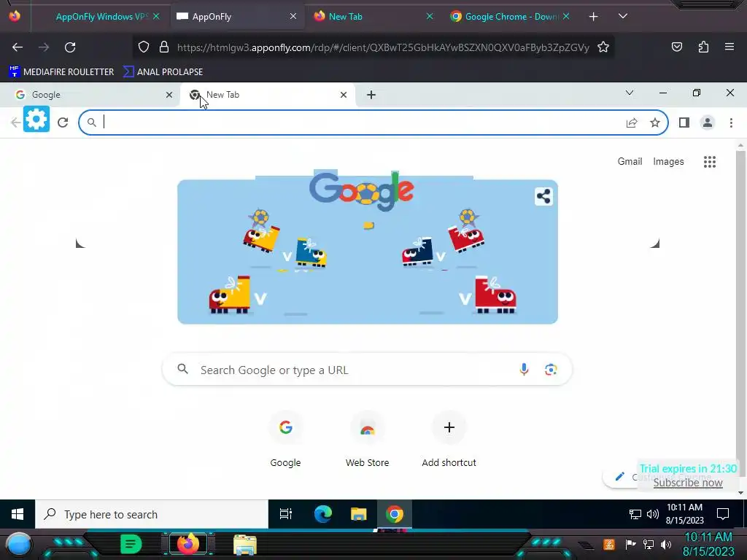Open Google apps grid
The image size is (747, 560).
709,162
